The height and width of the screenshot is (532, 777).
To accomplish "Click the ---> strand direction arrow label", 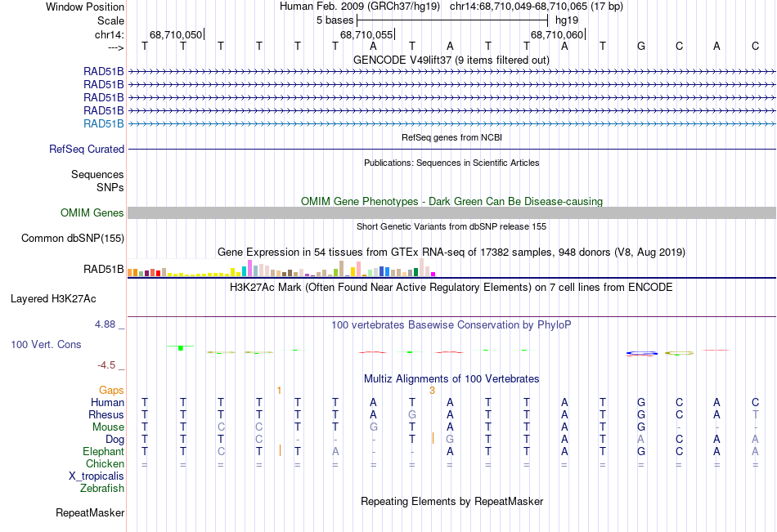I will pos(116,47).
